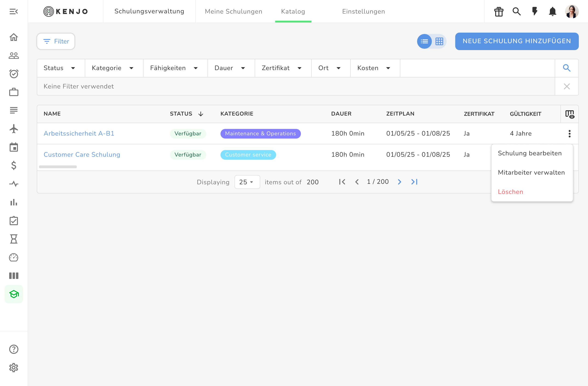Viewport: 588px width, 386px height.
Task: Click the lightning bolt icon in header
Action: click(535, 11)
